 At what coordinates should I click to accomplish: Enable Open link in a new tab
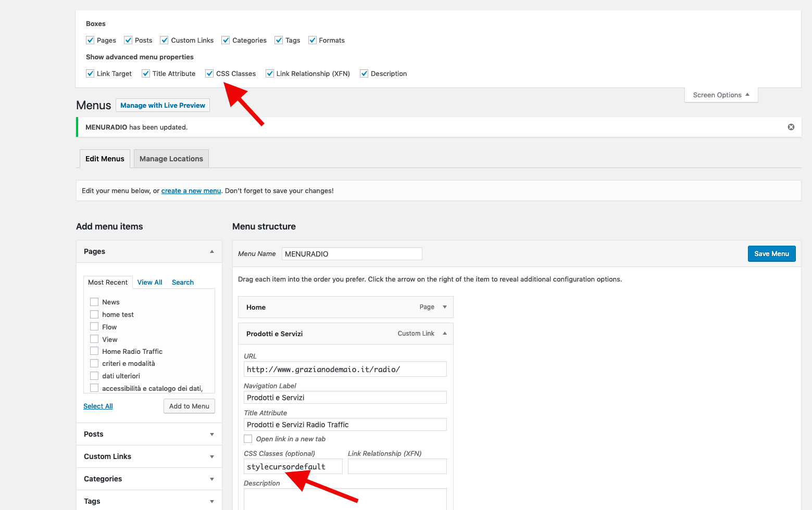click(248, 439)
